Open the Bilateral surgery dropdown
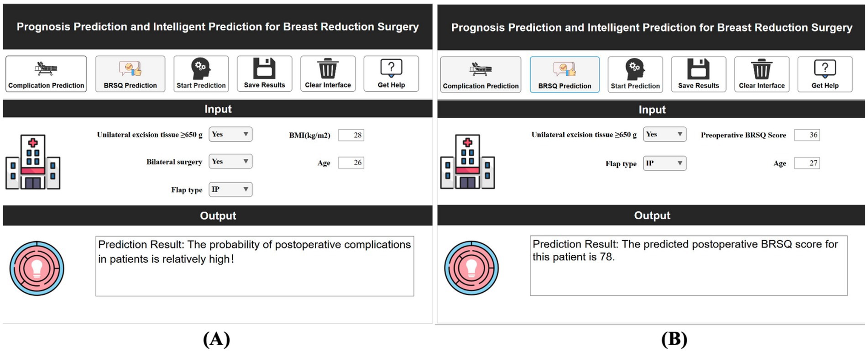 click(230, 162)
